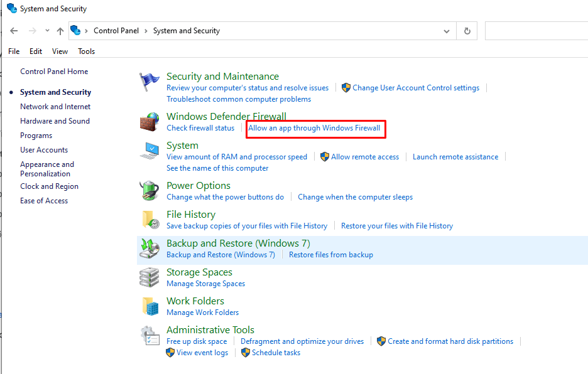This screenshot has width=588, height=374.
Task: Click the Storage Spaces drives icon
Action: coord(150,277)
